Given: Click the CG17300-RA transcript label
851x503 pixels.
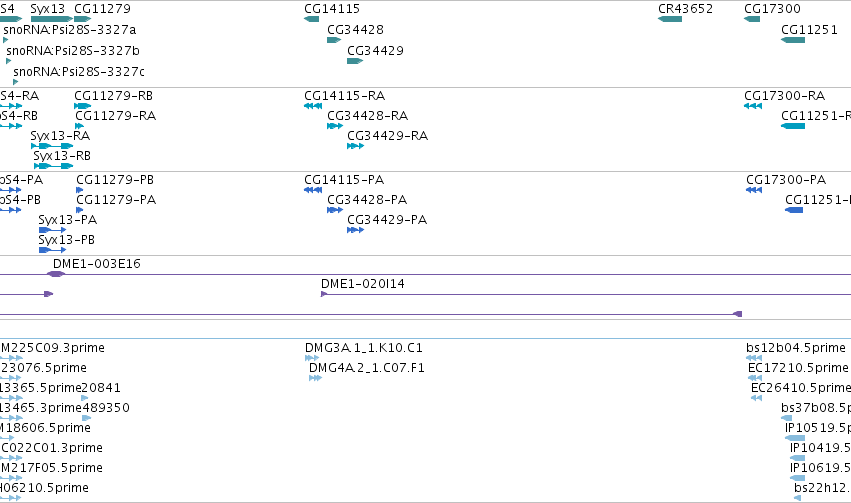Looking at the screenshot, I should coord(785,96).
